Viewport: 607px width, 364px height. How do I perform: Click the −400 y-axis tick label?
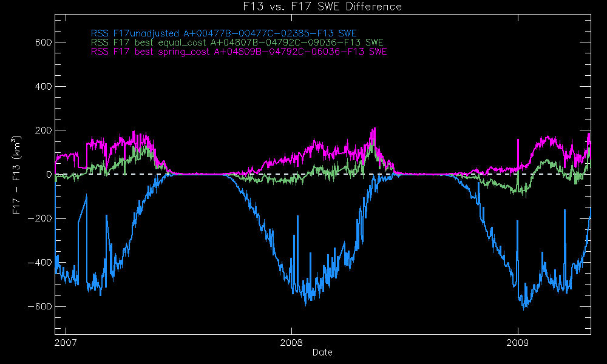[x=38, y=263]
